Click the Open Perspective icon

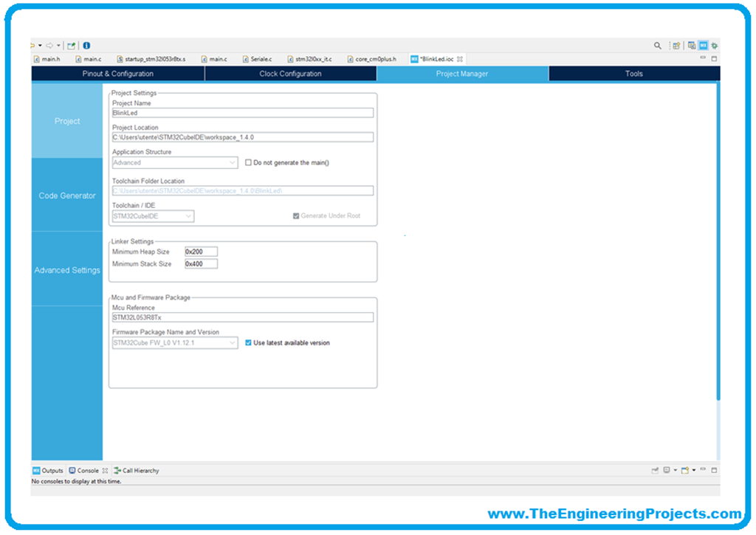[x=676, y=45]
